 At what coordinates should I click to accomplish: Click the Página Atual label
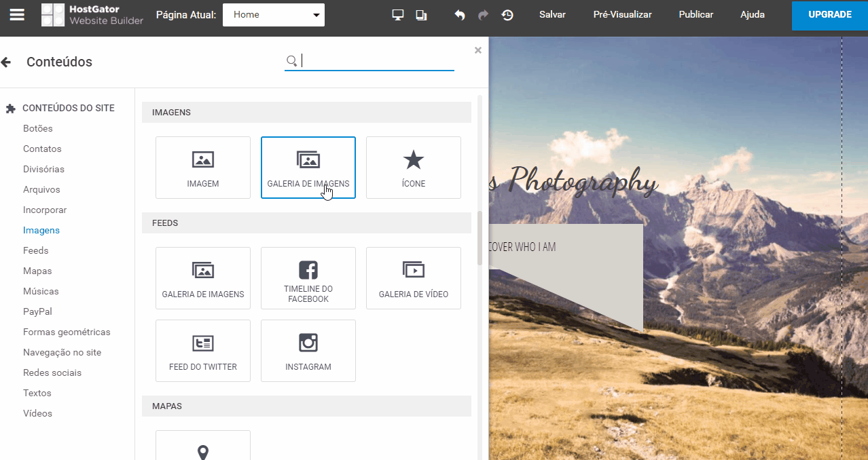(x=186, y=14)
